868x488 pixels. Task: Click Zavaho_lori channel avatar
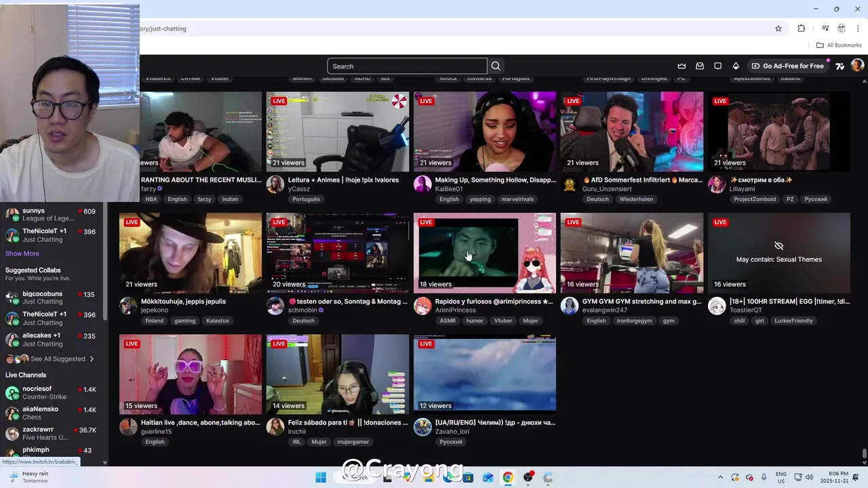[422, 427]
